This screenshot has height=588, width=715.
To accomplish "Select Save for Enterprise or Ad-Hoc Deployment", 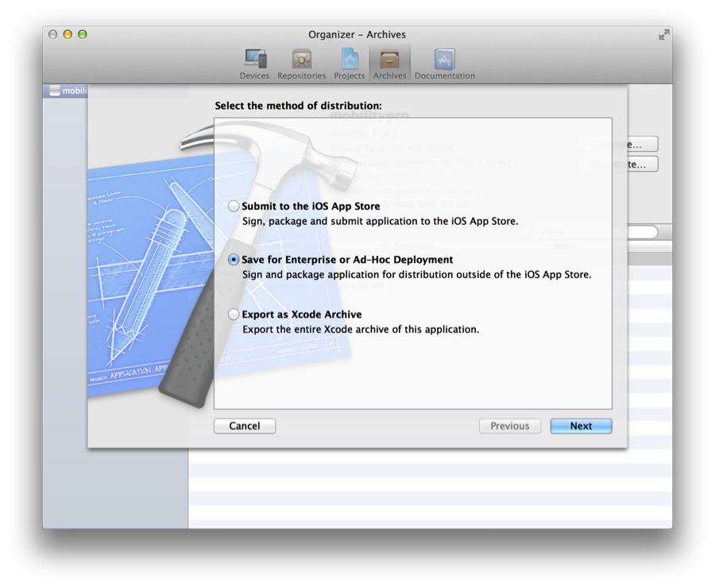I will [x=234, y=260].
